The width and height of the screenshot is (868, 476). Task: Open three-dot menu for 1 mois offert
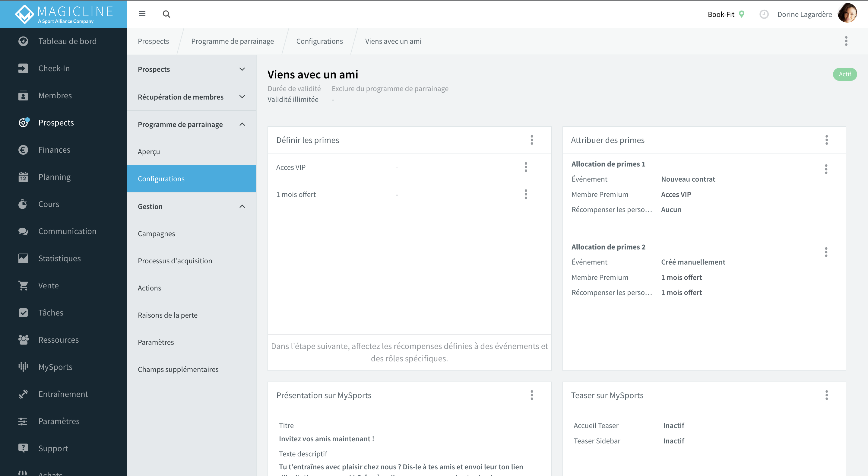coord(526,194)
